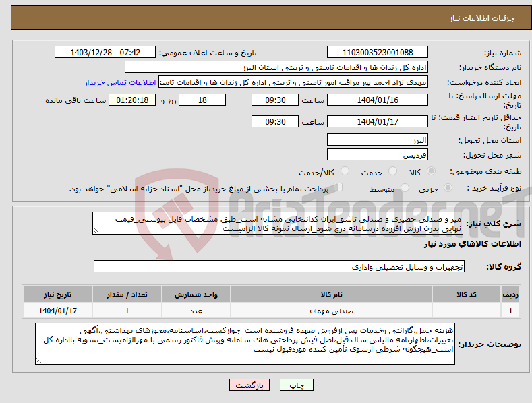Click the response deadline 09:30 time field

click(275, 100)
